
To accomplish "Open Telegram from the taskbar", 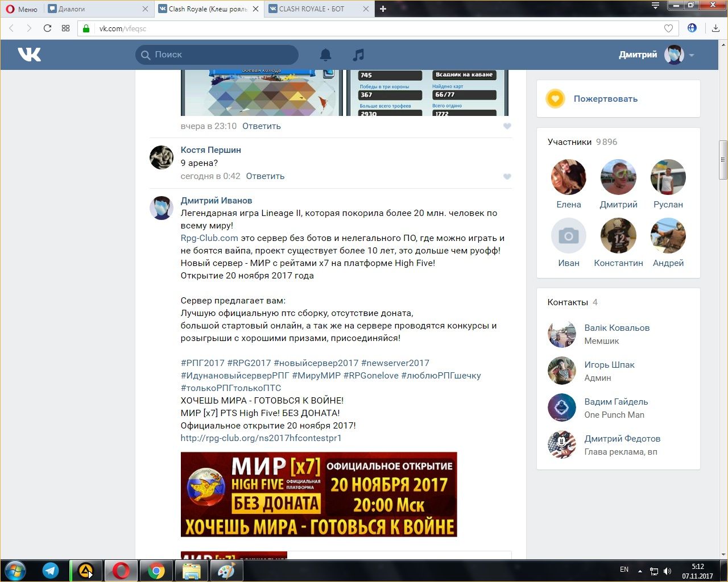I will (x=51, y=571).
